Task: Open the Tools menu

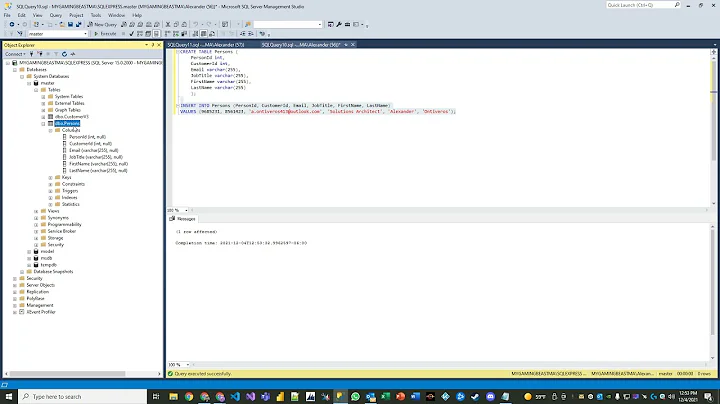Action: [96, 15]
